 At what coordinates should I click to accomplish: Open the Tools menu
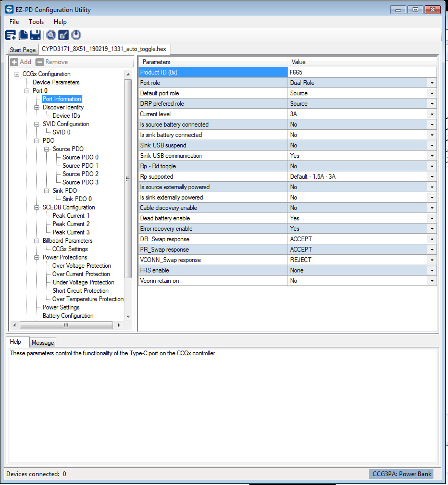point(36,22)
